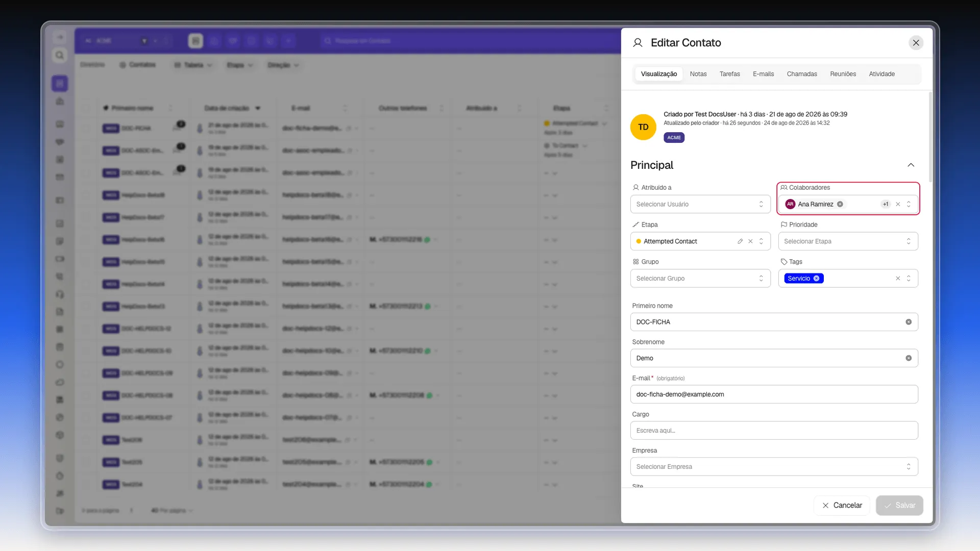Switch to the Notas tab
Viewport: 980px width, 551px height.
(698, 74)
